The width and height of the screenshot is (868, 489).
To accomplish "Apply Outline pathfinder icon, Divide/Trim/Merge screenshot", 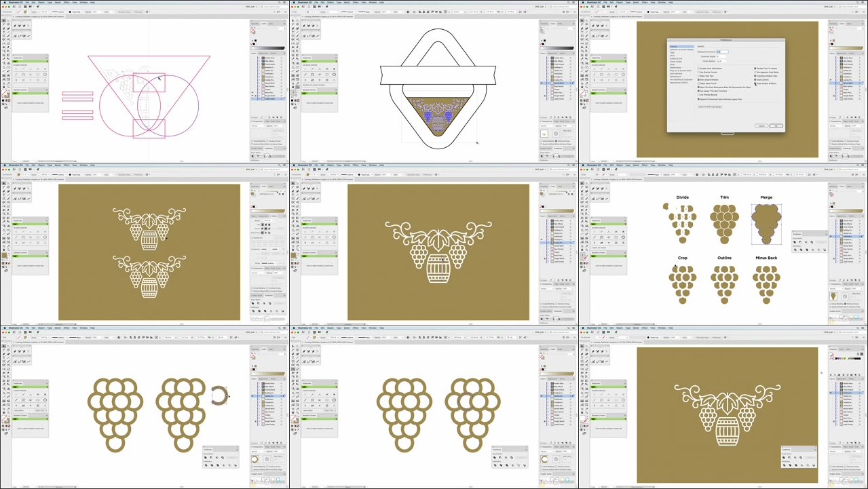I will point(818,250).
